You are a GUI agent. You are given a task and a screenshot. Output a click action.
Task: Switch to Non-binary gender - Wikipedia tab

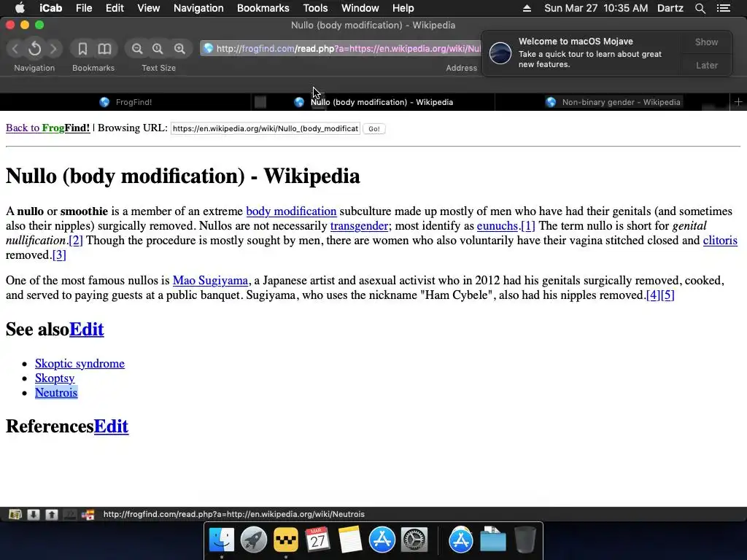612,102
